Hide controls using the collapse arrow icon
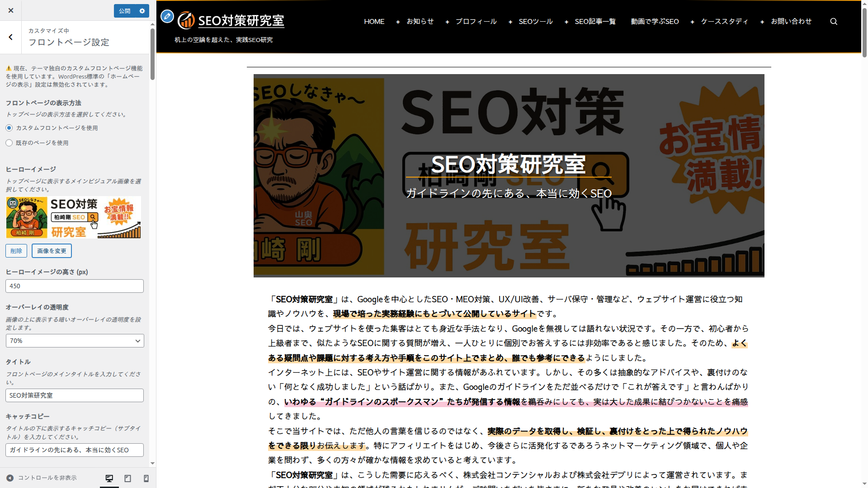The width and height of the screenshot is (868, 488). point(10,478)
